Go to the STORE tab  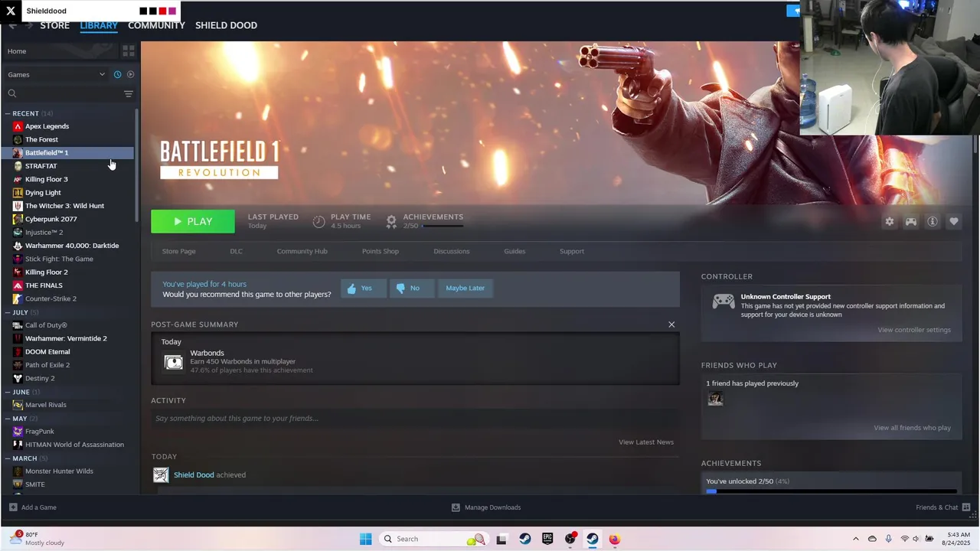click(x=54, y=25)
